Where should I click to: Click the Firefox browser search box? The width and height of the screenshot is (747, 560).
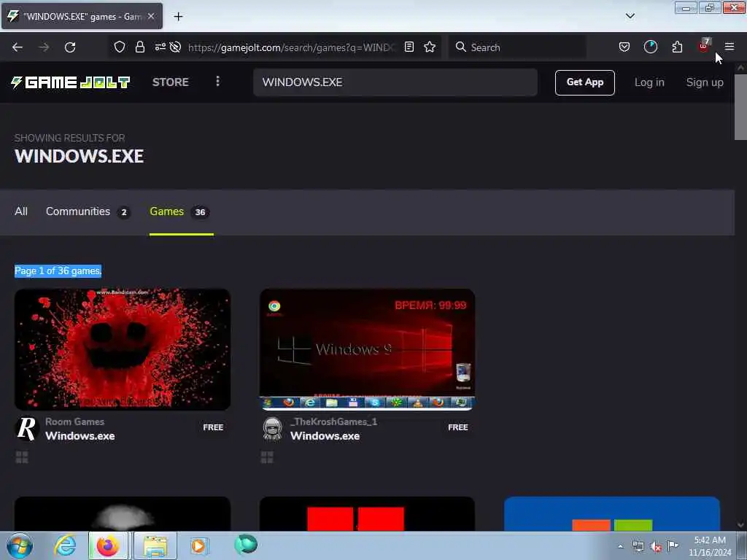click(517, 47)
